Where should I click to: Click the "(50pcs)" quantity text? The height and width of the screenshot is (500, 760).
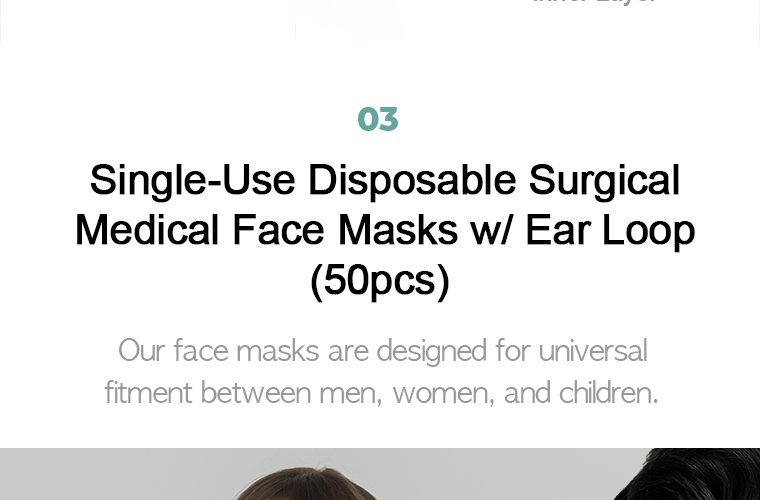click(x=380, y=281)
